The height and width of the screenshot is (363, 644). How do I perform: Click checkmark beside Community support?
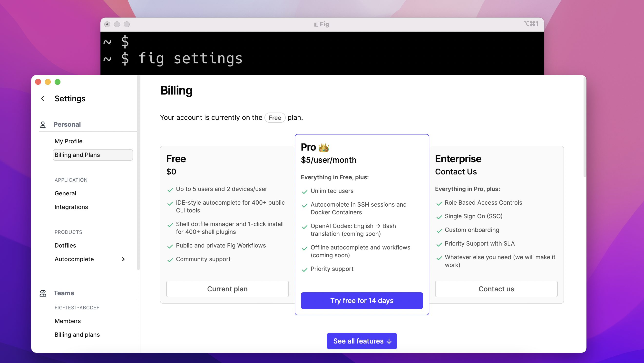170,260
